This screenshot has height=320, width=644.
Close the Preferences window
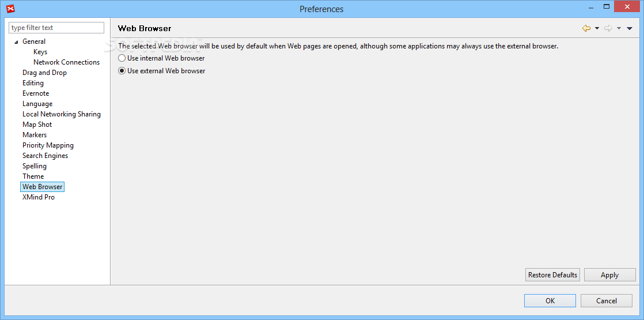coord(627,6)
